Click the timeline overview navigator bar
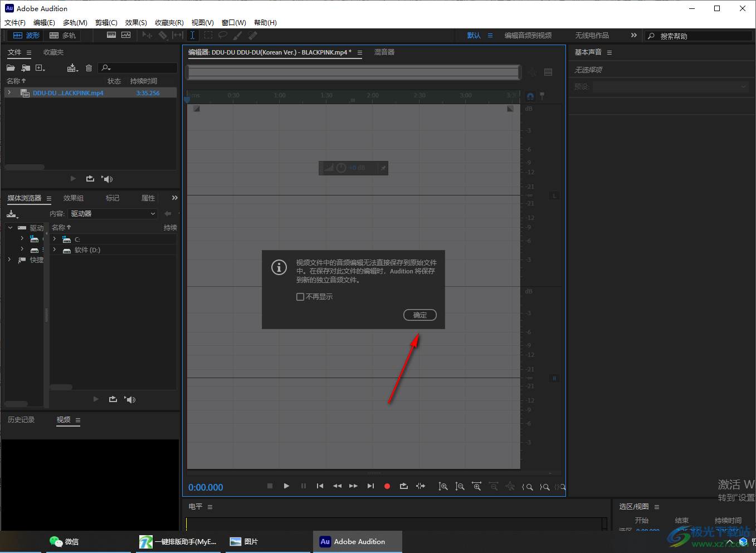Viewport: 756px width, 553px height. [353, 72]
